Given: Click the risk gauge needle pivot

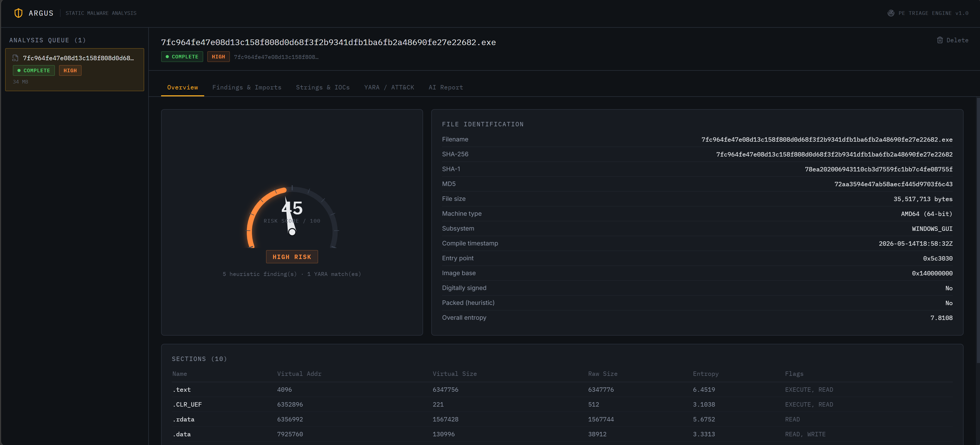Looking at the screenshot, I should [x=292, y=232].
